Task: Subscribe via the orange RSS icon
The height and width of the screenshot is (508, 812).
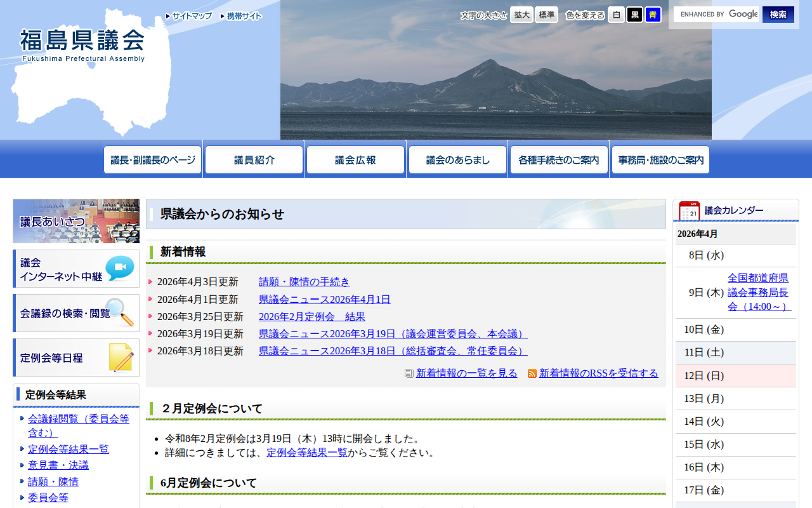Action: [532, 374]
